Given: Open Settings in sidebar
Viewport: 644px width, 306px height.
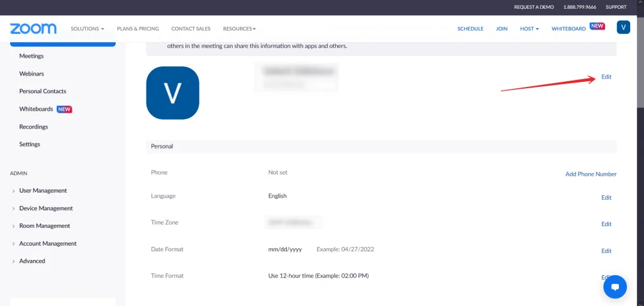Looking at the screenshot, I should [30, 144].
